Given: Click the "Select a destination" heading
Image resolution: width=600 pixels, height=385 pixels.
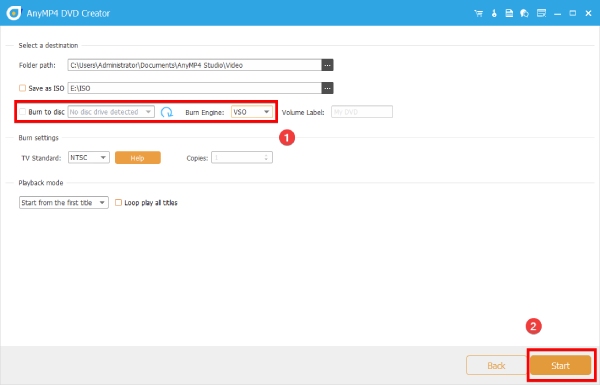Looking at the screenshot, I should (48, 45).
